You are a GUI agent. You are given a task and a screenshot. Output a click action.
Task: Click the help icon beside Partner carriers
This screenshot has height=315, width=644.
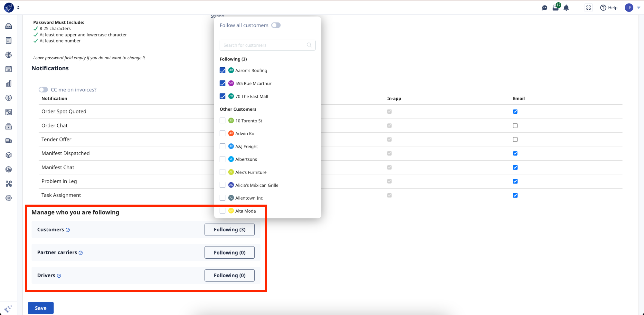[81, 253]
